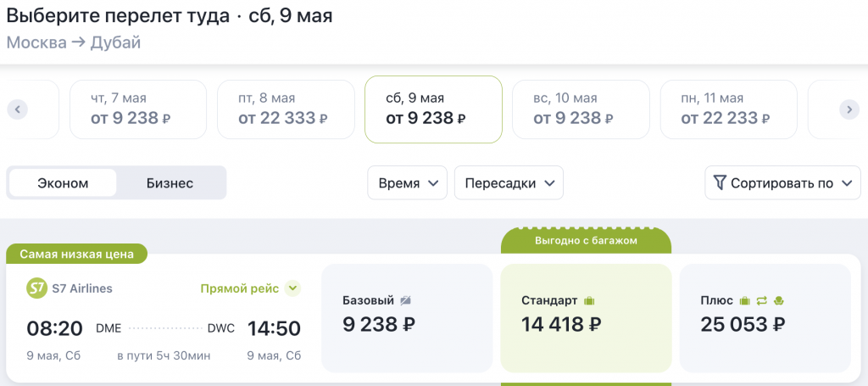Viewport: 868px width, 386px height.
Task: Expand the Прямой рейс flight details chevron
Action: tap(292, 288)
